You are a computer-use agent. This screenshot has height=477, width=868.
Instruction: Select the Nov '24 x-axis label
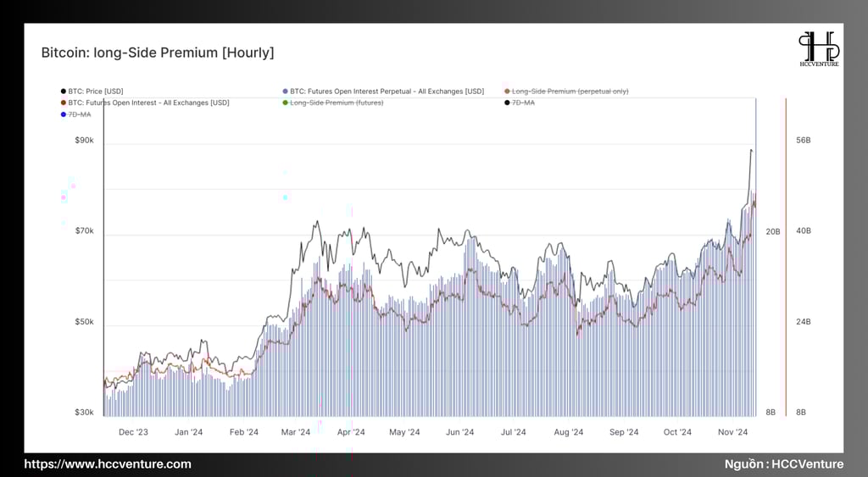click(x=732, y=432)
